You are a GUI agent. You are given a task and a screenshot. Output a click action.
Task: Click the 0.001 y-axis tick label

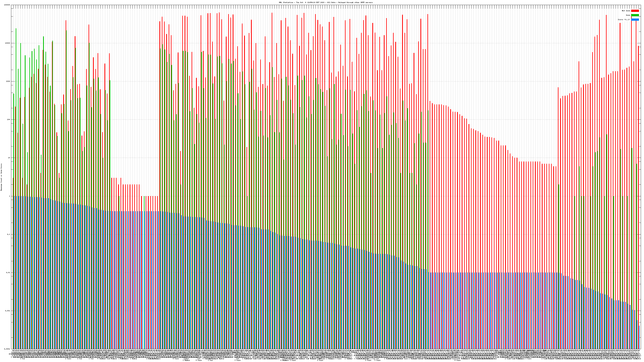[8, 311]
